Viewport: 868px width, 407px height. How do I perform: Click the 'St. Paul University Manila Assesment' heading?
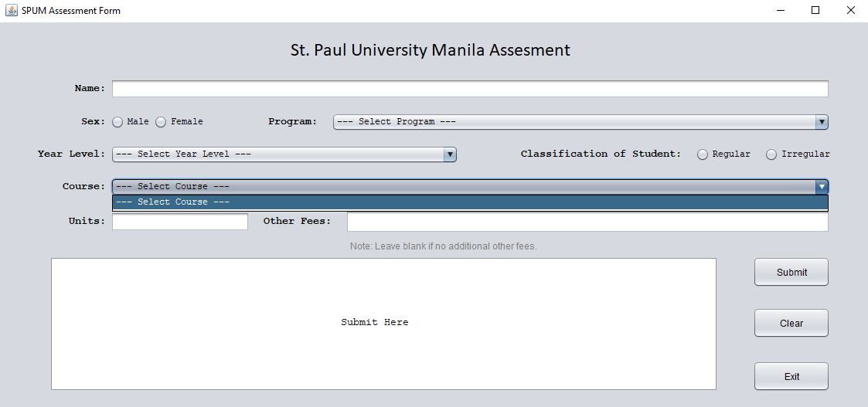(x=430, y=50)
